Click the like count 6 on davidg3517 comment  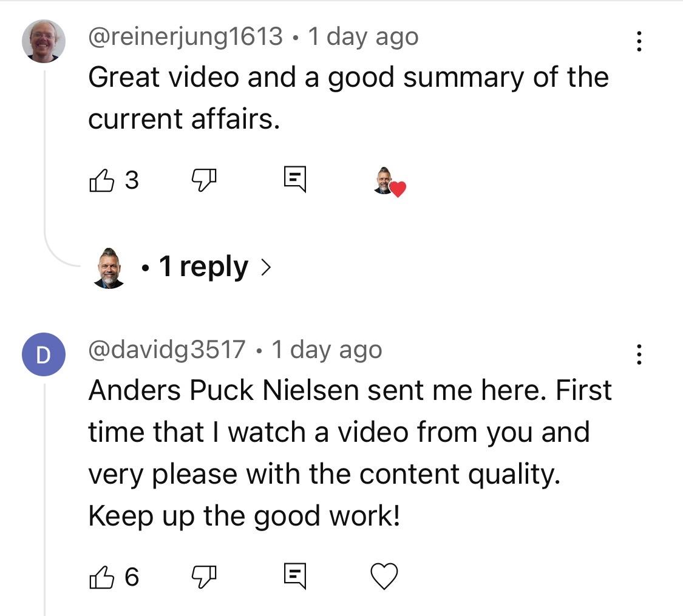(132, 577)
